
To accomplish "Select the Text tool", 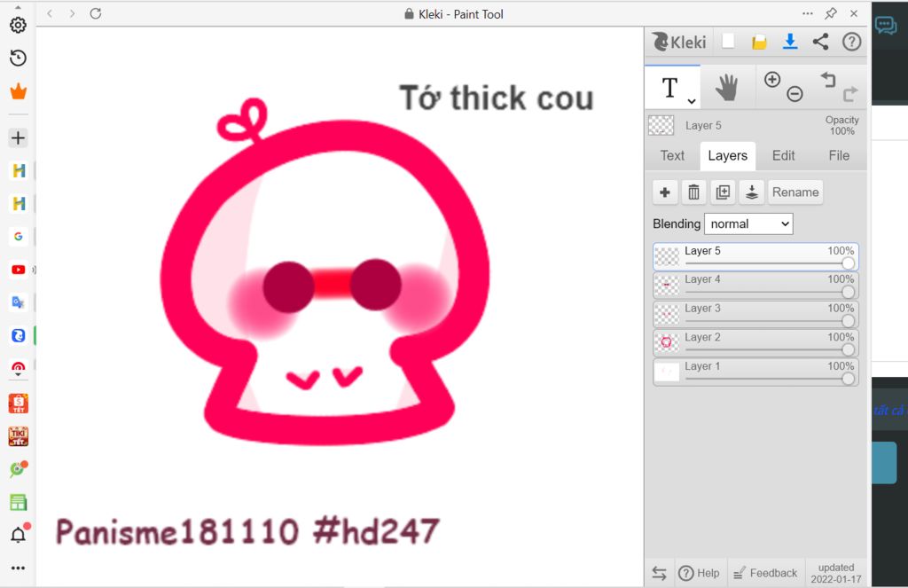I will [669, 87].
